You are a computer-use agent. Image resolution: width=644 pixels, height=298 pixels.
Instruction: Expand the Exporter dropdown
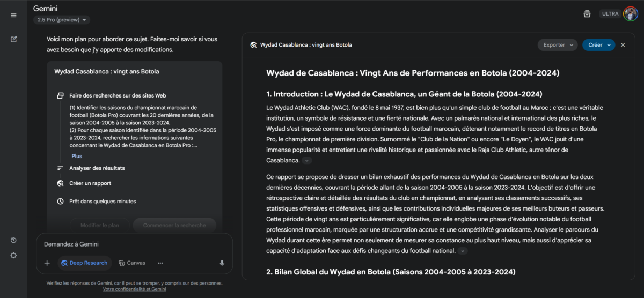(558, 45)
